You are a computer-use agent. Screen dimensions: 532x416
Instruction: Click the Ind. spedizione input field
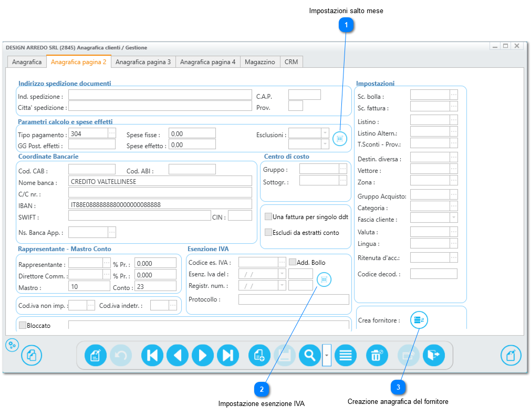(x=160, y=95)
